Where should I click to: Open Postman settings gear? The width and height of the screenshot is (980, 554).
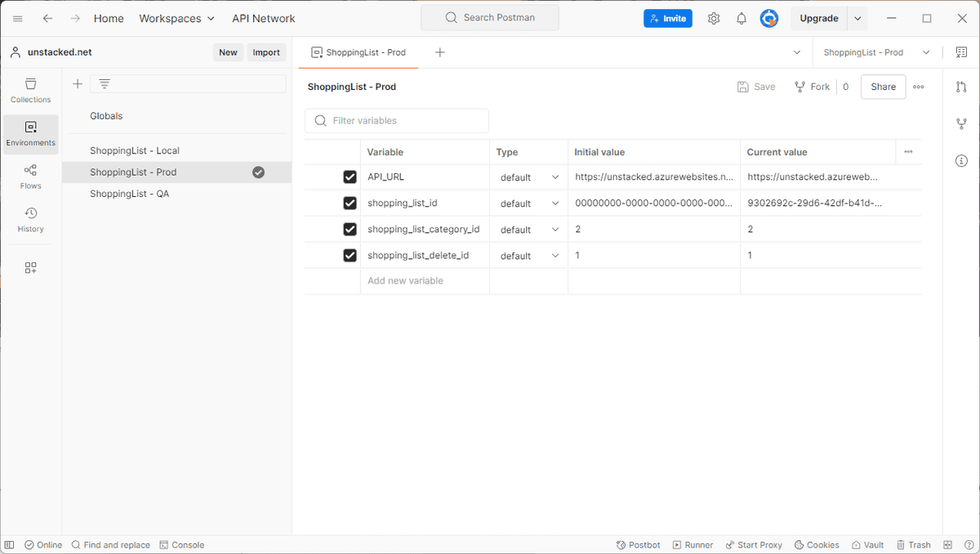point(713,18)
